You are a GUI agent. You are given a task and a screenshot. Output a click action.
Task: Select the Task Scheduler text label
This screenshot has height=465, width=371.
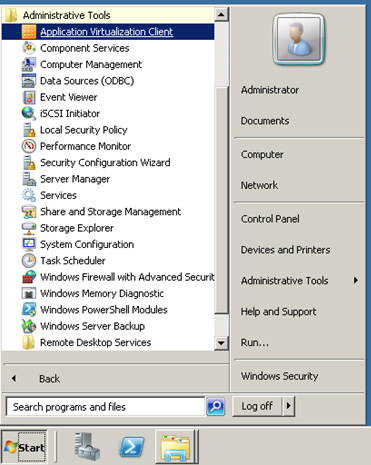pyautogui.click(x=73, y=261)
